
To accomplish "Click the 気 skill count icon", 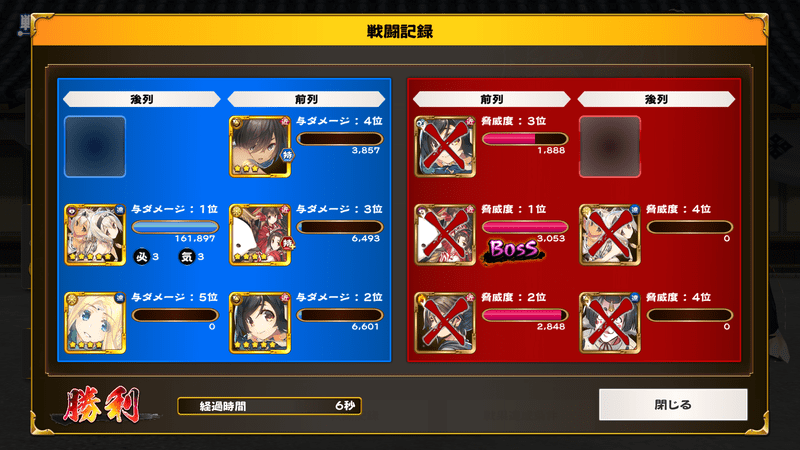I will point(187,257).
